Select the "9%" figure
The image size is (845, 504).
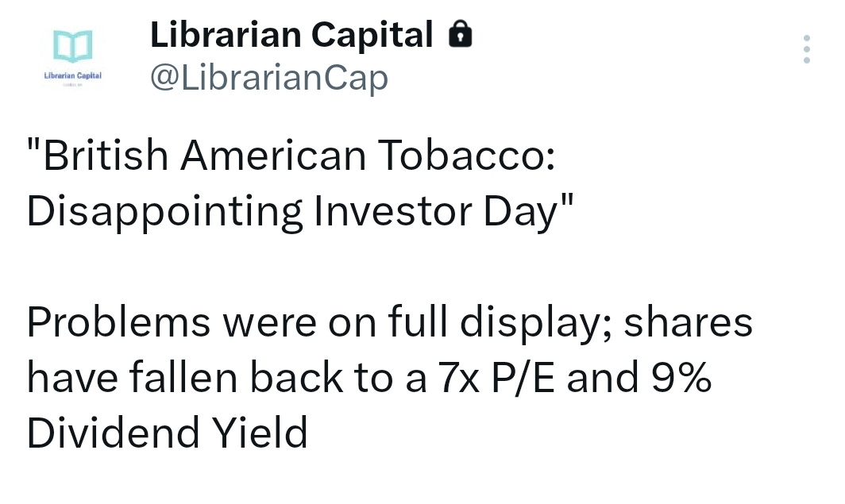point(681,378)
